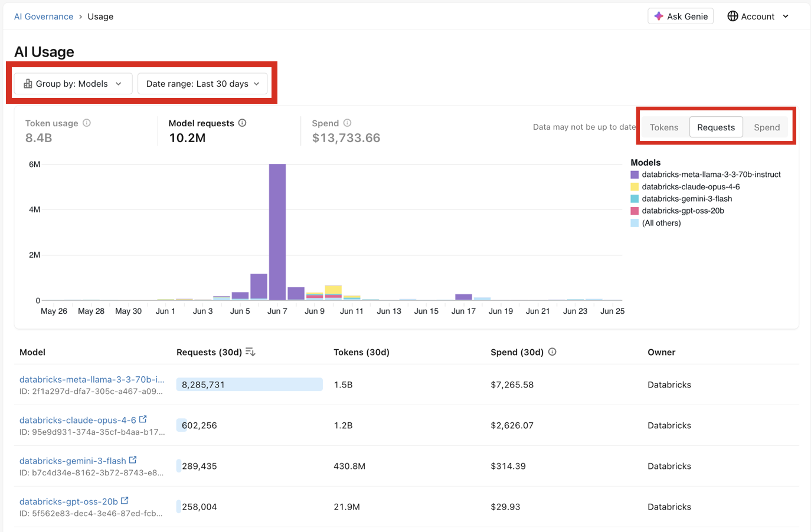The width and height of the screenshot is (811, 532).
Task: Open the databricks-meta-llama-3-3-70b-i... model link
Action: tap(92, 379)
